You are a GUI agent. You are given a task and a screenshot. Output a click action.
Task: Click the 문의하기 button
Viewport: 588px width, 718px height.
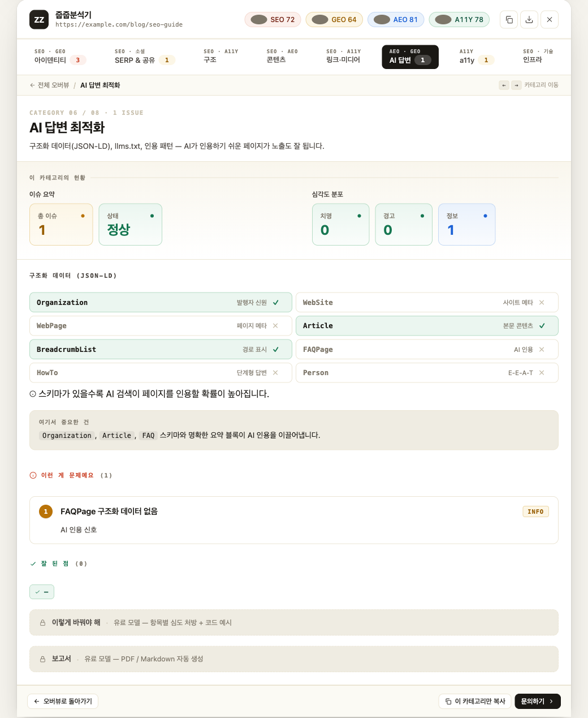click(x=538, y=701)
